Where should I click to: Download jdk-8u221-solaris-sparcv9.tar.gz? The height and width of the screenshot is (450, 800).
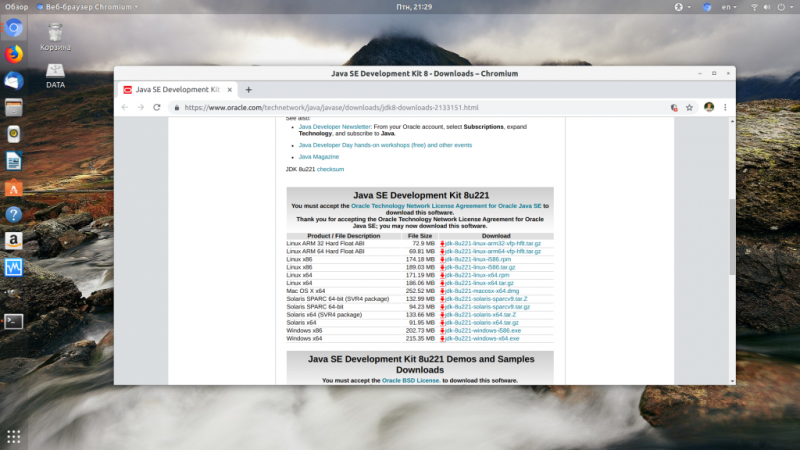tap(487, 307)
